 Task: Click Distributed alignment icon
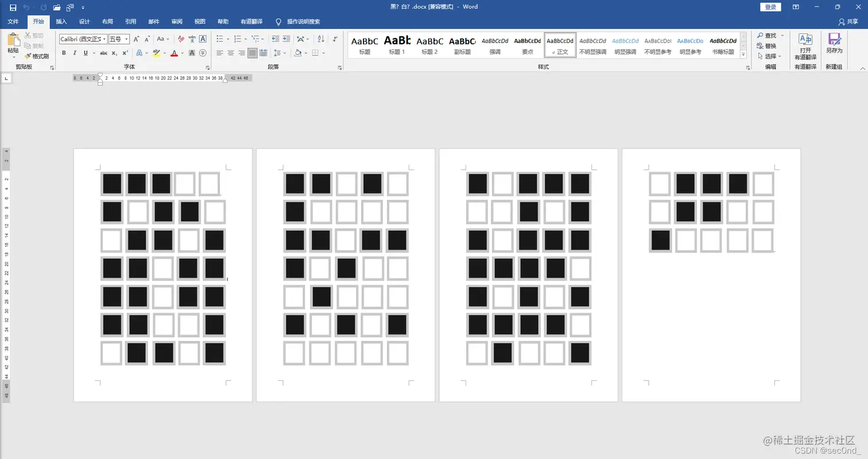[263, 53]
